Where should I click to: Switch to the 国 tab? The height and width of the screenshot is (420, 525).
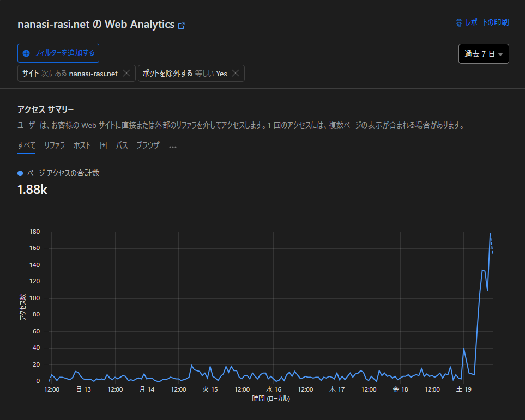[104, 145]
